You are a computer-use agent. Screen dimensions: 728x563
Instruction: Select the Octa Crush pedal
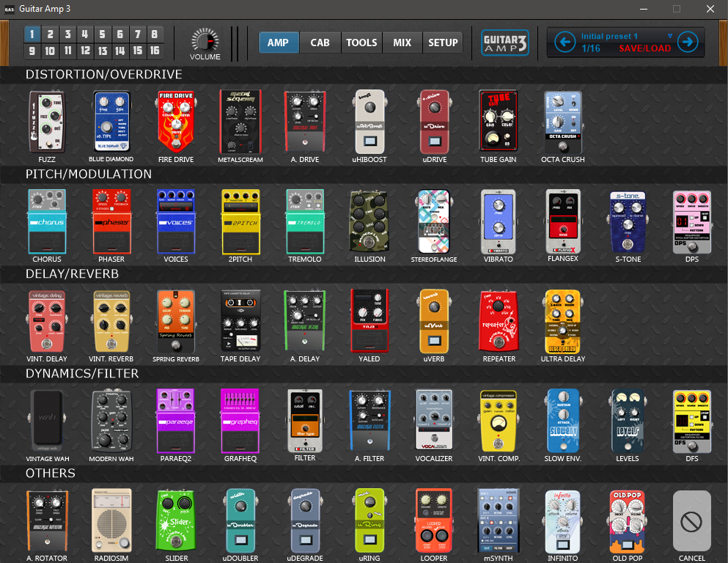coord(563,122)
